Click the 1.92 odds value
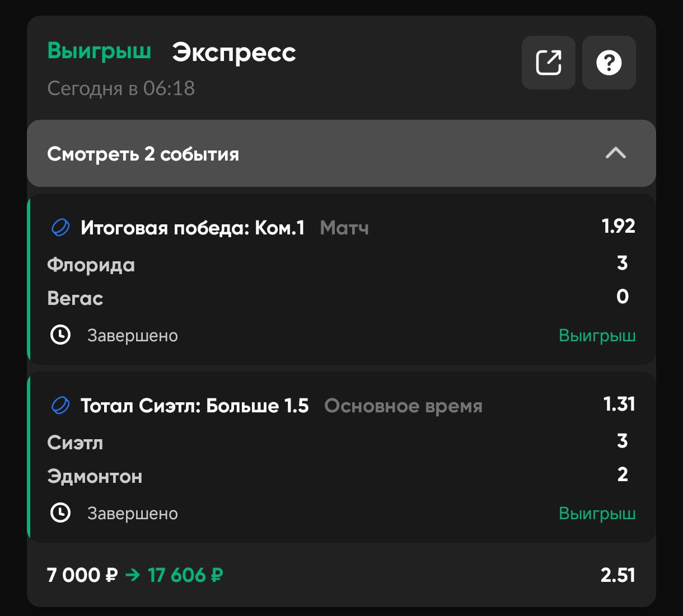Viewport: 683px width, 616px height. (618, 226)
